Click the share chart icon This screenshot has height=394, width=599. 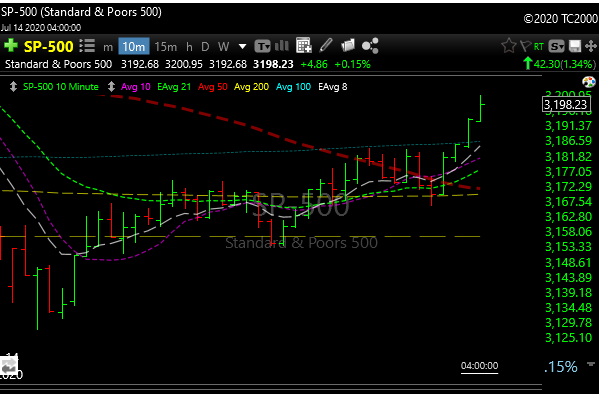370,46
